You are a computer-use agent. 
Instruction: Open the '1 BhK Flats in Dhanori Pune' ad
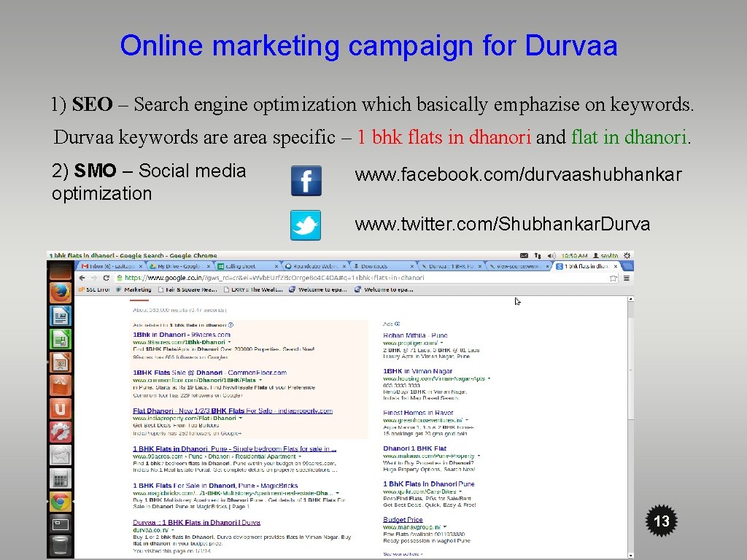click(x=429, y=484)
